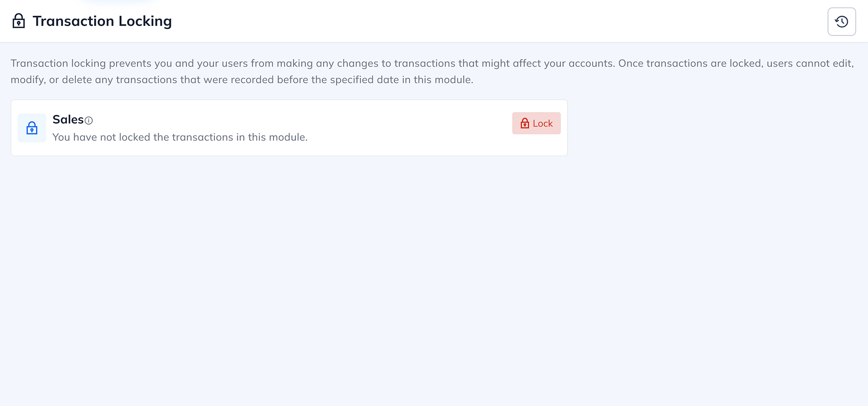Click the padlock icon beside page title
This screenshot has width=868, height=406.
(x=19, y=21)
